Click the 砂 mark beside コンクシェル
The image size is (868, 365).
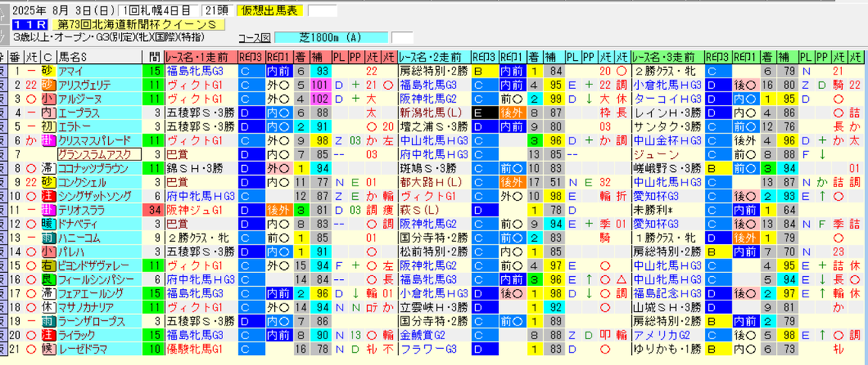48,182
